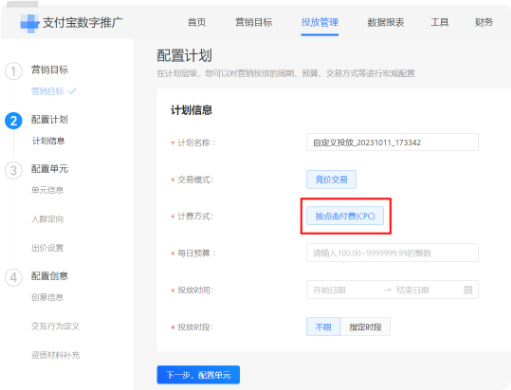The width and height of the screenshot is (511, 390).
Task: Open 工具 menu tab
Action: [x=439, y=22]
